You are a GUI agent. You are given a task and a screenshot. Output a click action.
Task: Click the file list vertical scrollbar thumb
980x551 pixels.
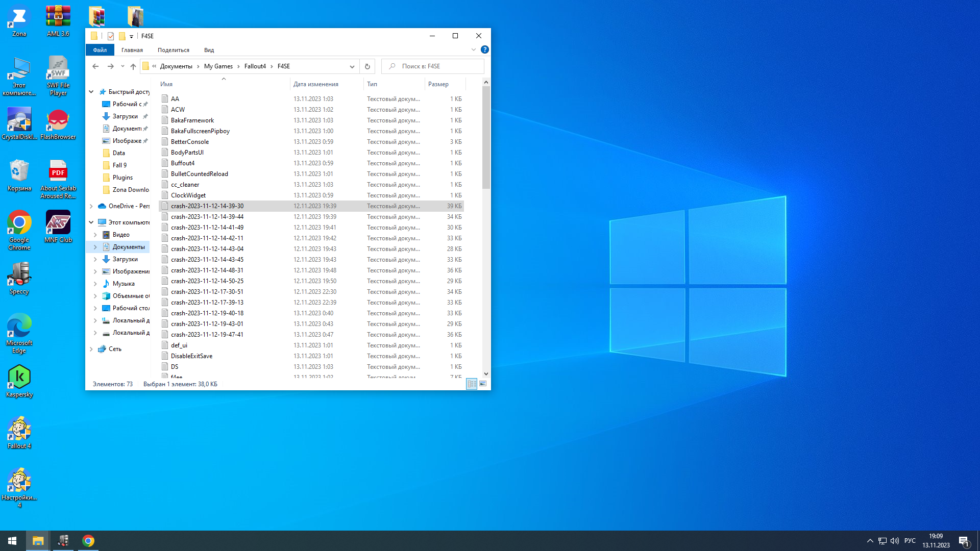click(486, 138)
